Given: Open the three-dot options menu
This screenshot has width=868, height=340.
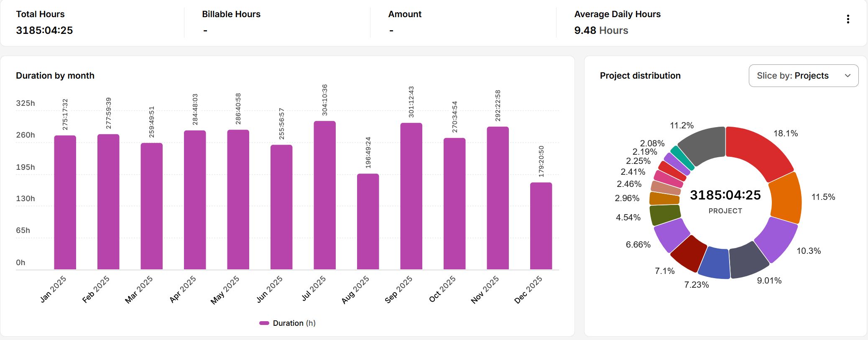Looking at the screenshot, I should point(848,19).
